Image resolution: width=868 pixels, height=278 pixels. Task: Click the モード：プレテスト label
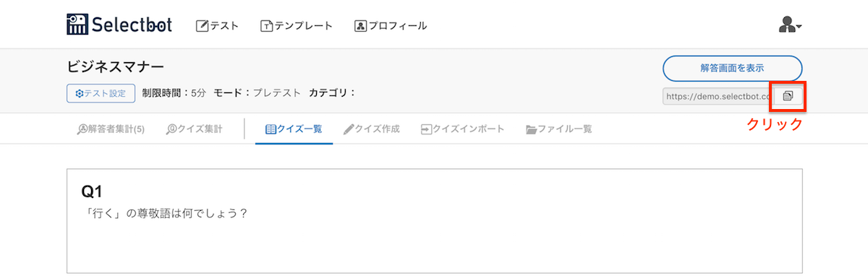coord(257,93)
